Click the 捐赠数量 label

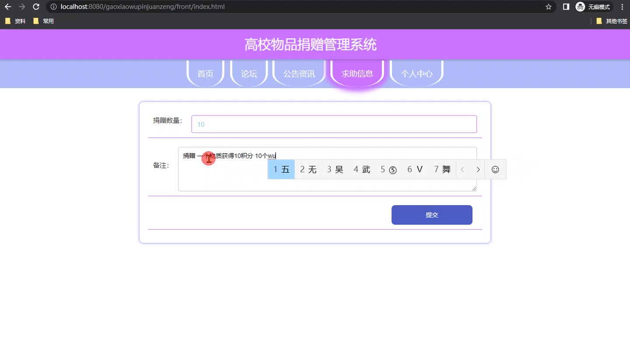168,120
